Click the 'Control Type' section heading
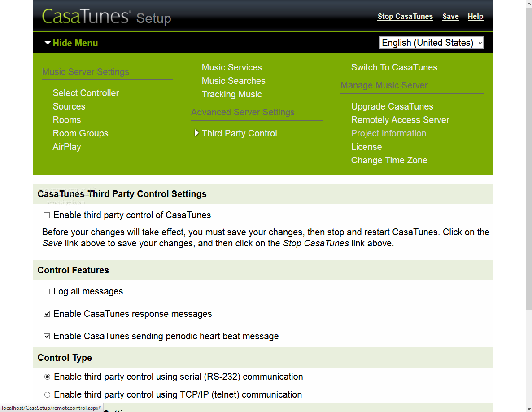Screen dimensions: 532x412 (65, 358)
